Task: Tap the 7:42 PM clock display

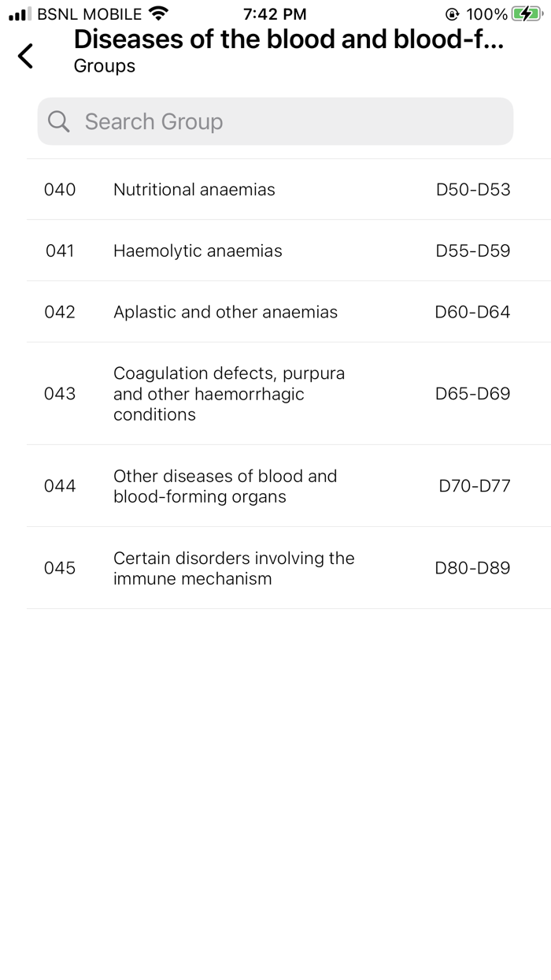Action: point(275,13)
